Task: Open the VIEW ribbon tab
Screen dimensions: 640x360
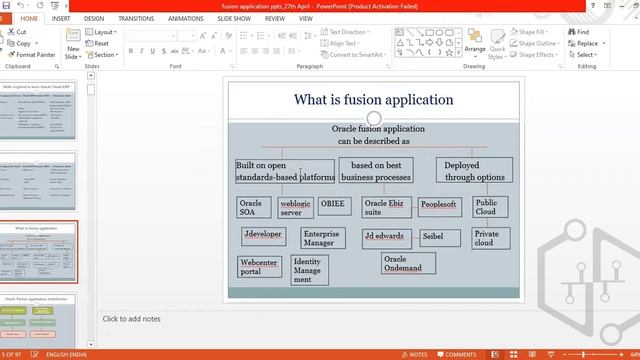Action: [306, 18]
